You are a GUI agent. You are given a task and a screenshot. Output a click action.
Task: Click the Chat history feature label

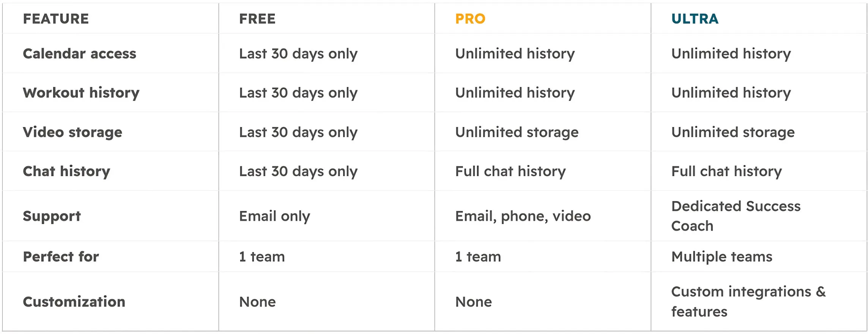click(x=66, y=171)
